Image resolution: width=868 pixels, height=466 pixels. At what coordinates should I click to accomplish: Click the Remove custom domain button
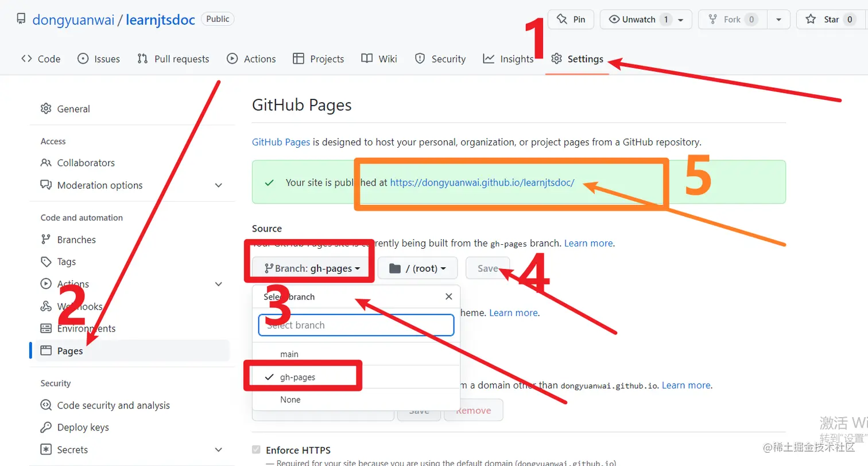coord(474,410)
